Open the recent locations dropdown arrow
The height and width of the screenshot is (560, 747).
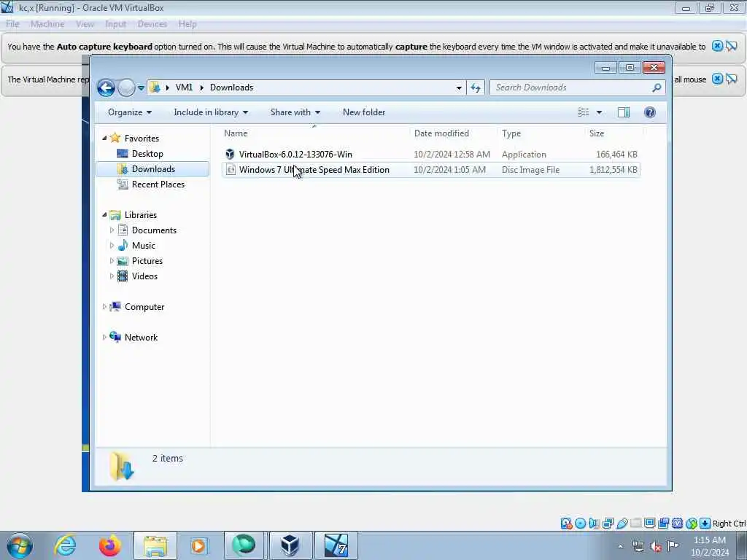click(141, 87)
